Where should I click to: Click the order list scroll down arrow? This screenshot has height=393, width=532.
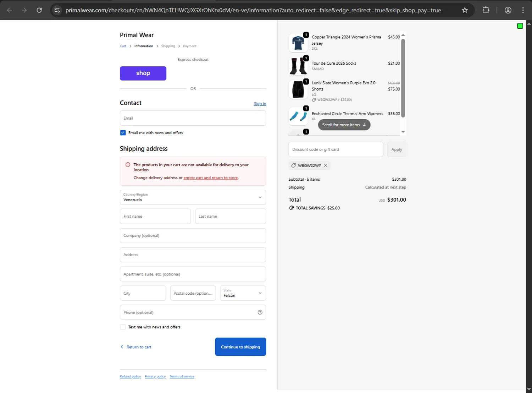pyautogui.click(x=403, y=132)
